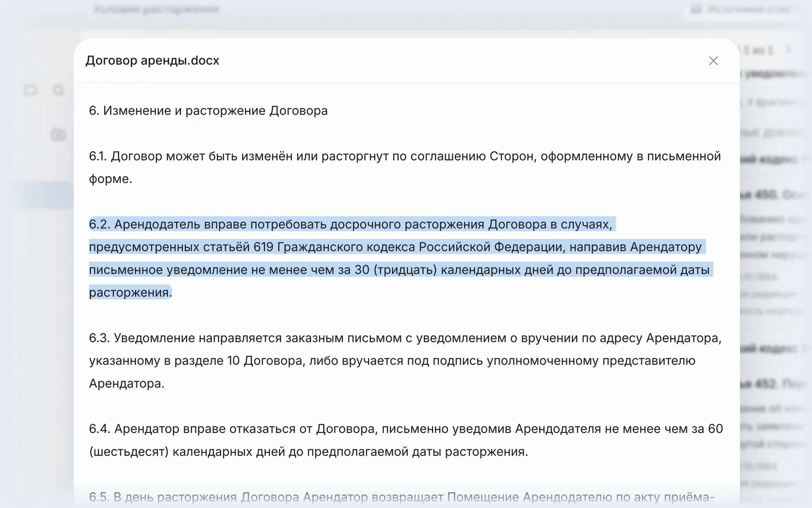Click paragraph 6.1 about соглашению Сторон
Image resolution: width=812 pixels, height=508 pixels.
click(405, 167)
